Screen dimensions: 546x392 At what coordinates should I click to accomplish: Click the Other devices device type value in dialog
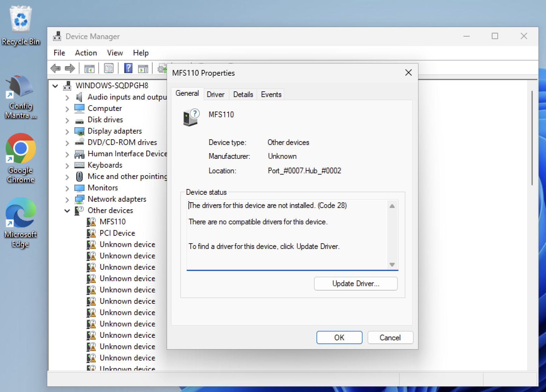(x=288, y=142)
